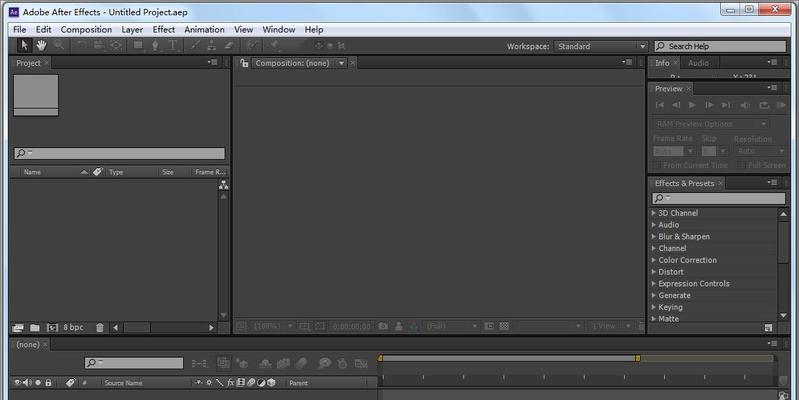This screenshot has height=400, width=799.
Task: Click the Source Name column header
Action: [x=123, y=383]
